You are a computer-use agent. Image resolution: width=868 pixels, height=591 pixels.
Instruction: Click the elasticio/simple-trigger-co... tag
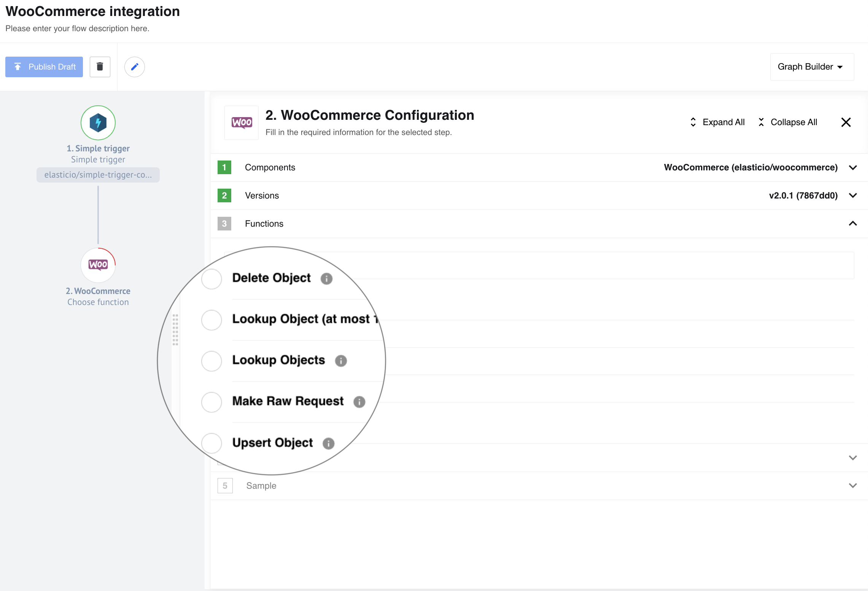(98, 175)
